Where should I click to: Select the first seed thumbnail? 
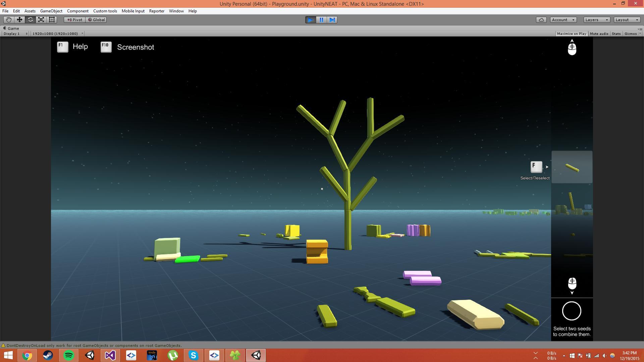coord(572,167)
